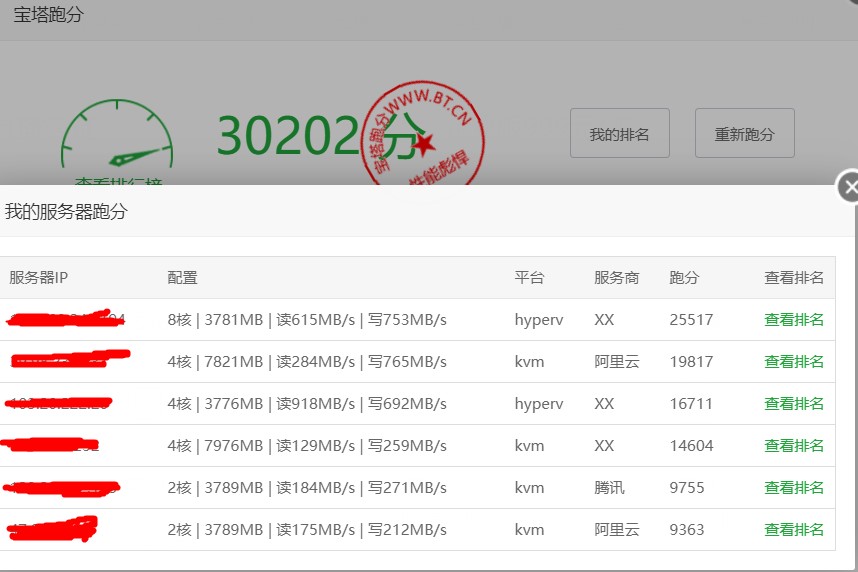Click the 服务器IP column header
This screenshot has height=572, width=858.
click(x=39, y=278)
